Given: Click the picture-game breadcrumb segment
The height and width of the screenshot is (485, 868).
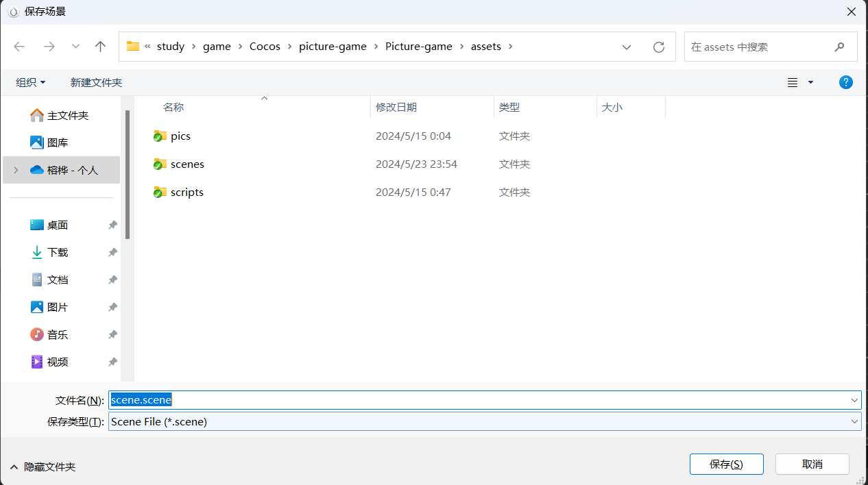Looking at the screenshot, I should tap(333, 47).
